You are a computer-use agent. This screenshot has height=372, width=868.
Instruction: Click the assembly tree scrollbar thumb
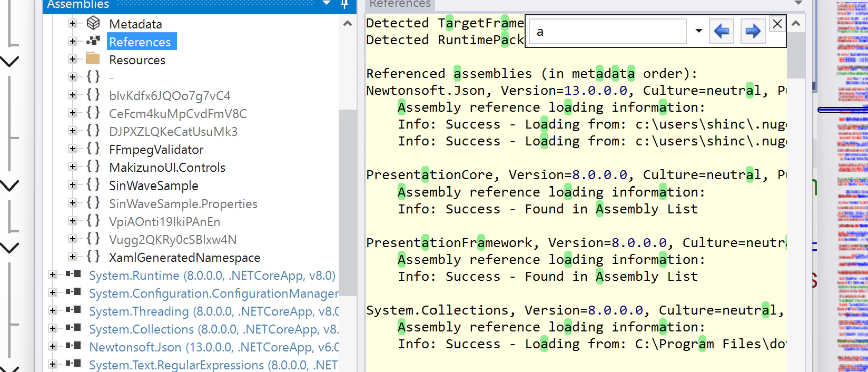click(347, 202)
